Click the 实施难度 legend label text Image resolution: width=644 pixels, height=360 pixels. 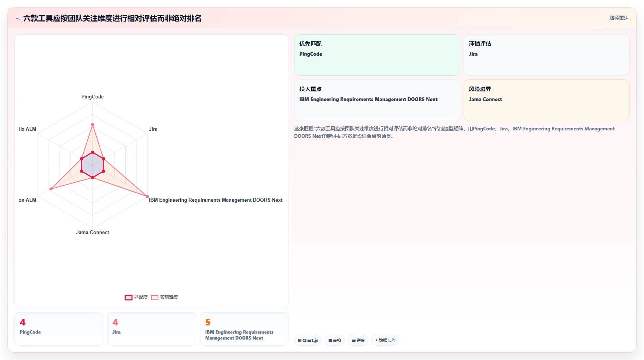(x=169, y=297)
